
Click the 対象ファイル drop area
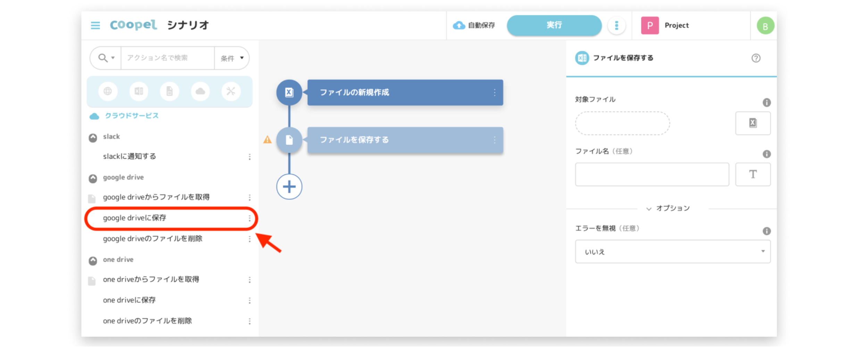pos(622,123)
